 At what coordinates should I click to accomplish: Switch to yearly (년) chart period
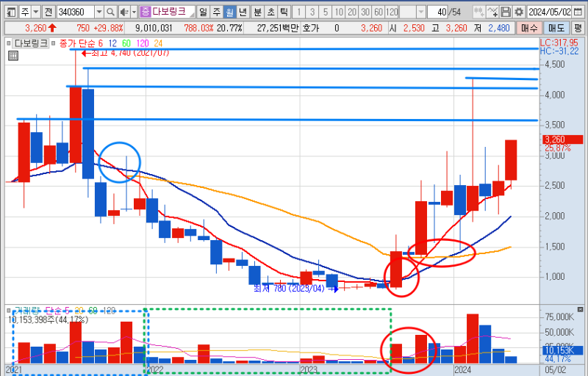(243, 12)
